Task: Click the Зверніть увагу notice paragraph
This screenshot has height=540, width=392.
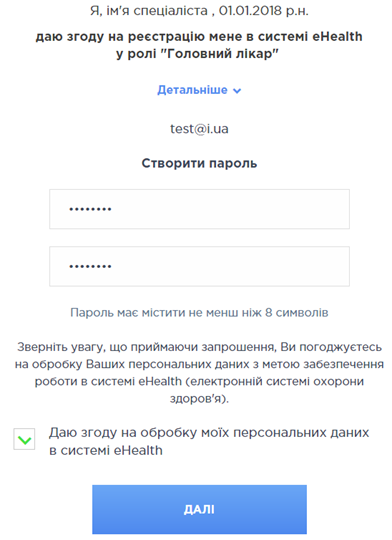Action: [x=199, y=373]
